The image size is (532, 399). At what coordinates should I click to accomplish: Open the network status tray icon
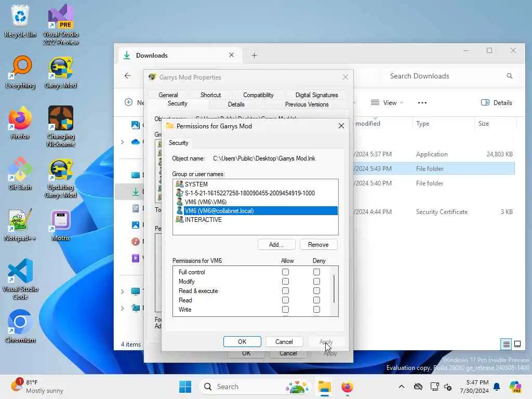click(435, 387)
